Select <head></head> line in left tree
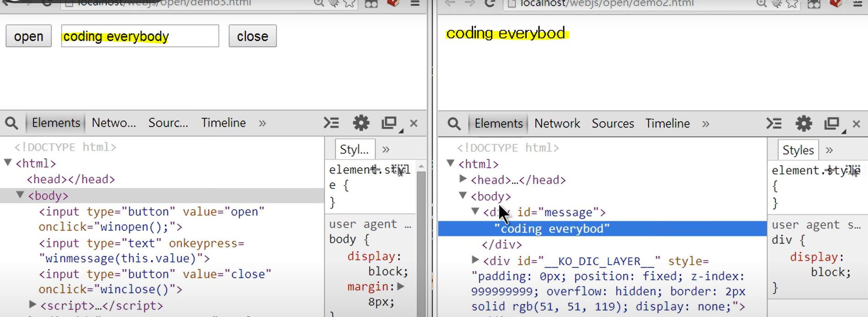Image resolution: width=868 pixels, height=317 pixels. point(71,179)
